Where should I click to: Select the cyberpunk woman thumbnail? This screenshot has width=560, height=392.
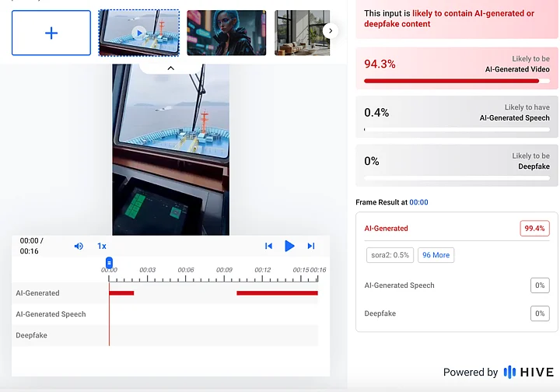[226, 33]
